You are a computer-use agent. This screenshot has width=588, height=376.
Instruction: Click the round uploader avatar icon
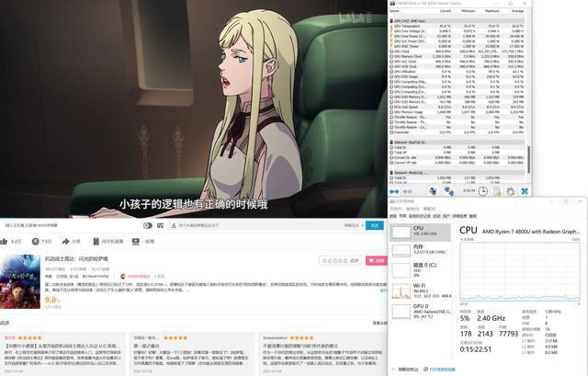click(x=122, y=276)
